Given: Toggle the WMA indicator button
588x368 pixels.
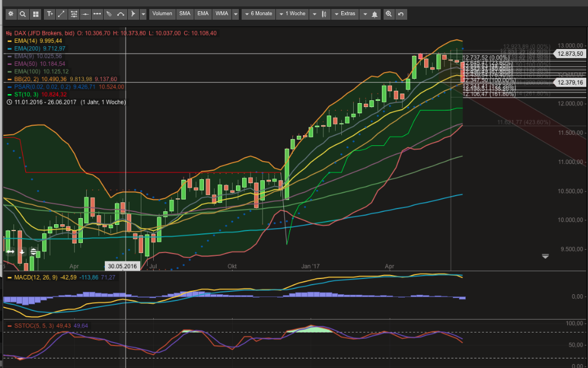Looking at the screenshot, I should [x=221, y=14].
